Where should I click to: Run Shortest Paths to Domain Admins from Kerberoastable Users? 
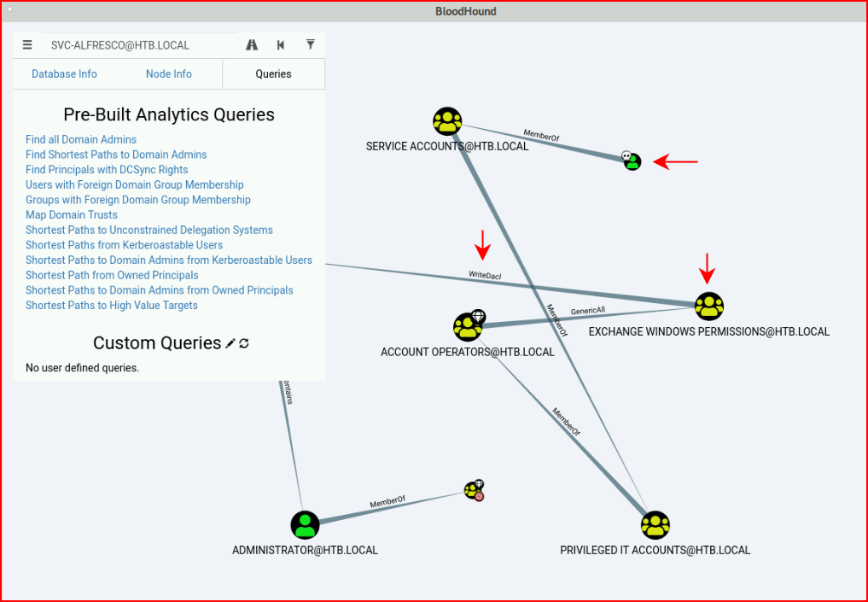point(169,260)
